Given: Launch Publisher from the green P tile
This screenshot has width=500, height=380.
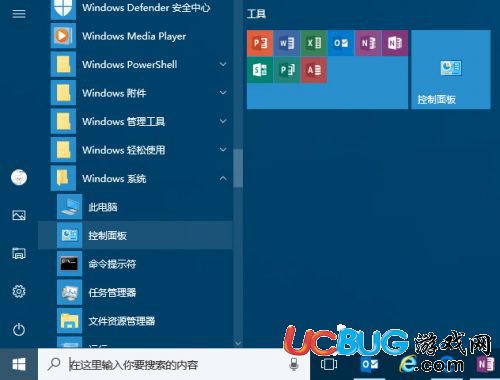Looking at the screenshot, I should tap(287, 70).
